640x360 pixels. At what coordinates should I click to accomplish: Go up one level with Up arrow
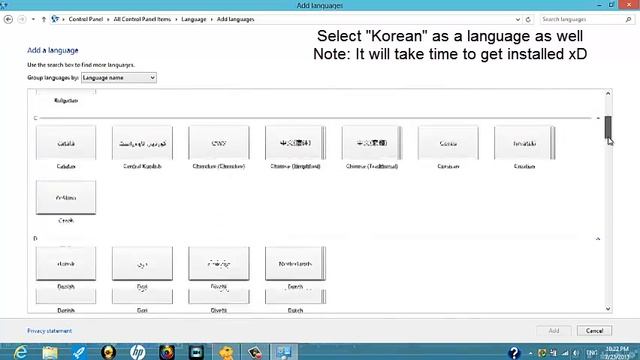[44, 19]
